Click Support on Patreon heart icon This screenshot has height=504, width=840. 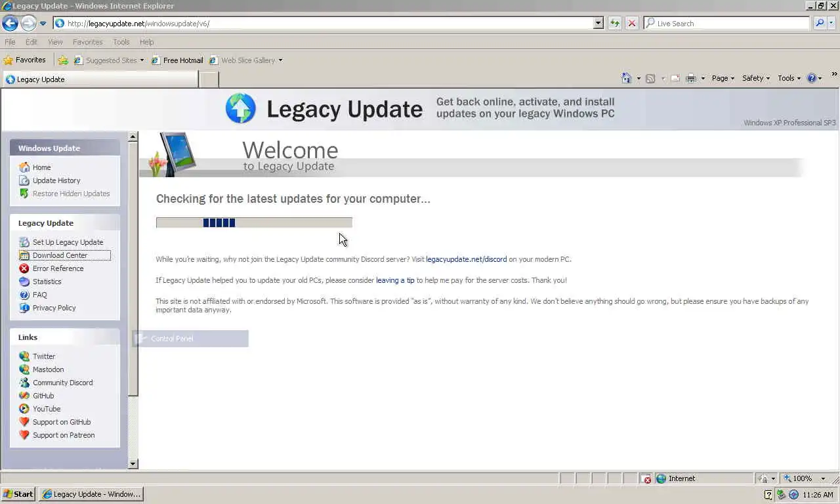pyautogui.click(x=24, y=435)
